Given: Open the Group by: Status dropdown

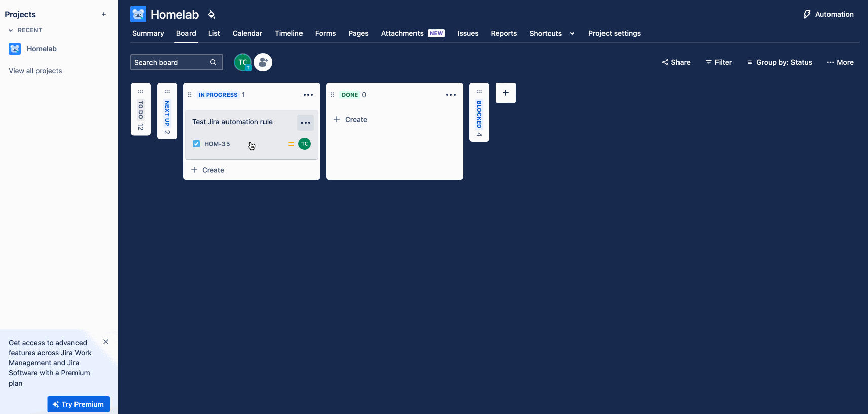Looking at the screenshot, I should pyautogui.click(x=779, y=62).
